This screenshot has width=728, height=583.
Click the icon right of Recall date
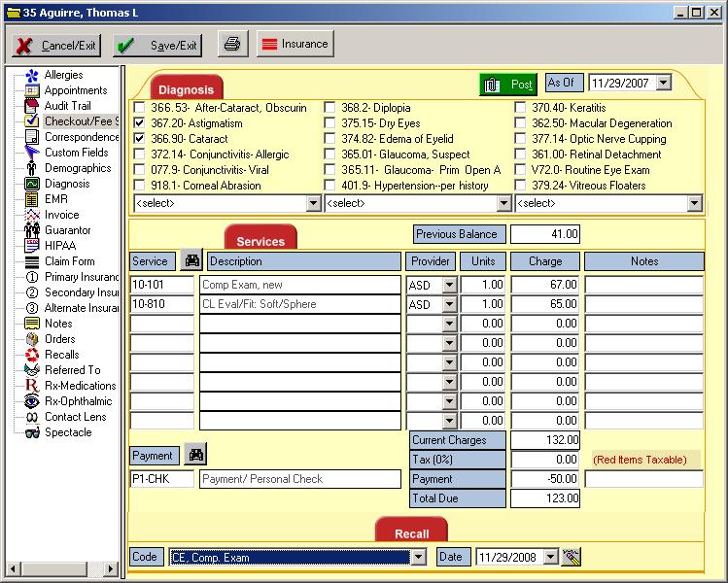click(x=572, y=557)
